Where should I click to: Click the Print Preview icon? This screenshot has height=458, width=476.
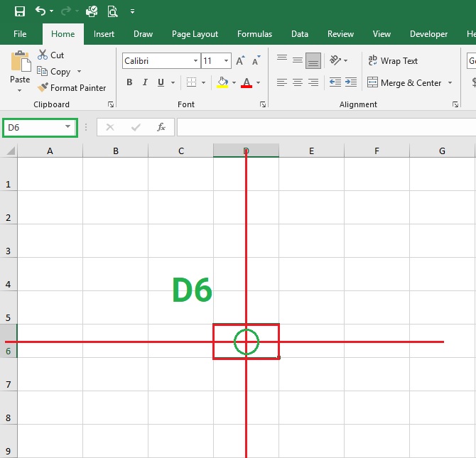point(113,11)
